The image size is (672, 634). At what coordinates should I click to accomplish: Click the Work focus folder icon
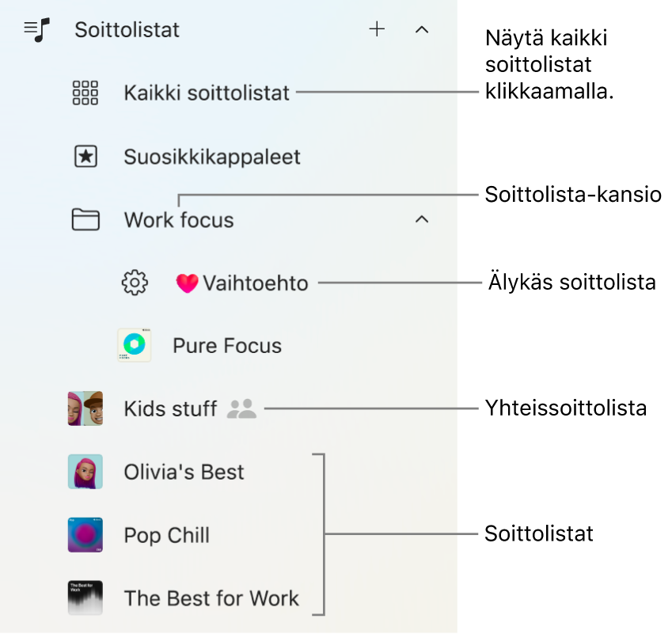85,219
